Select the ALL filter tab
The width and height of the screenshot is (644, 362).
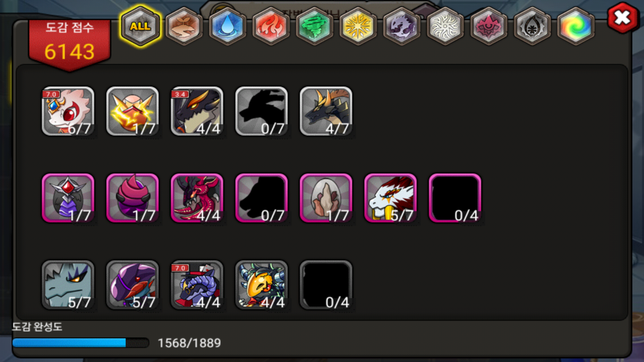tap(140, 26)
